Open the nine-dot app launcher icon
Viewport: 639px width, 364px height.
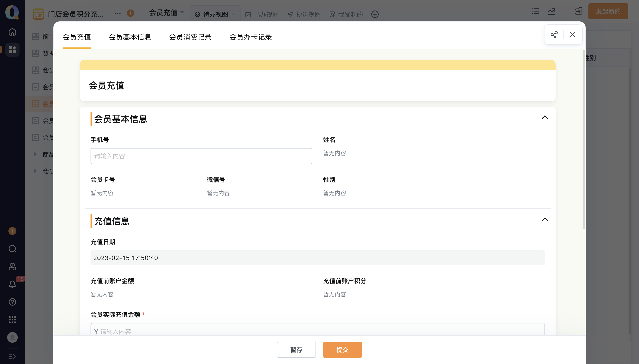point(12,319)
